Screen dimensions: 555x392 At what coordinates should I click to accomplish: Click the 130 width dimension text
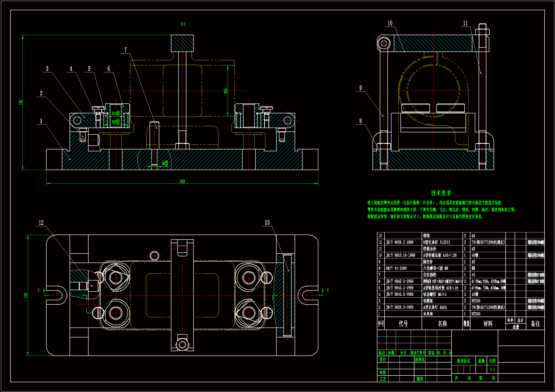tap(26, 295)
